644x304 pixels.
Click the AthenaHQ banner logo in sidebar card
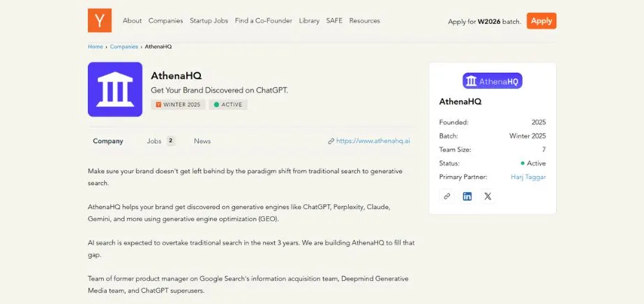pos(493,81)
